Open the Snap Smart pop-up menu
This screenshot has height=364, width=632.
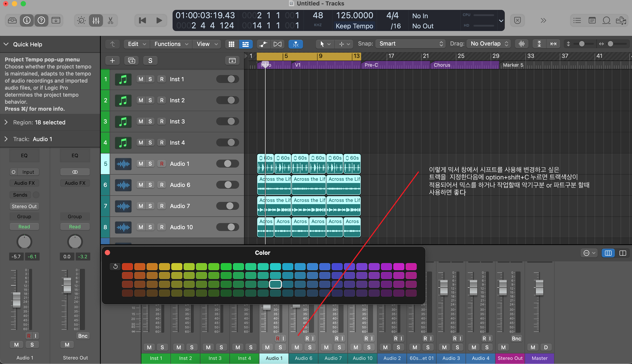410,44
